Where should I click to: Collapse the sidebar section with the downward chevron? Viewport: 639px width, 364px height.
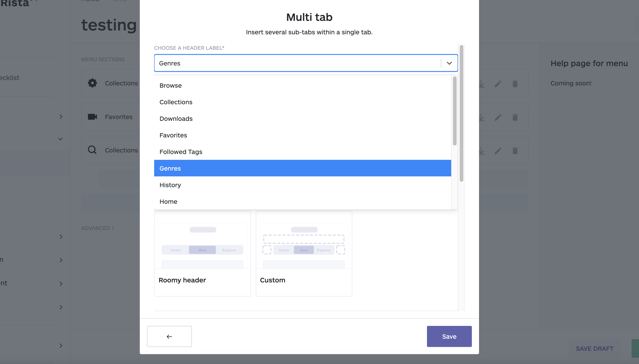(60, 139)
